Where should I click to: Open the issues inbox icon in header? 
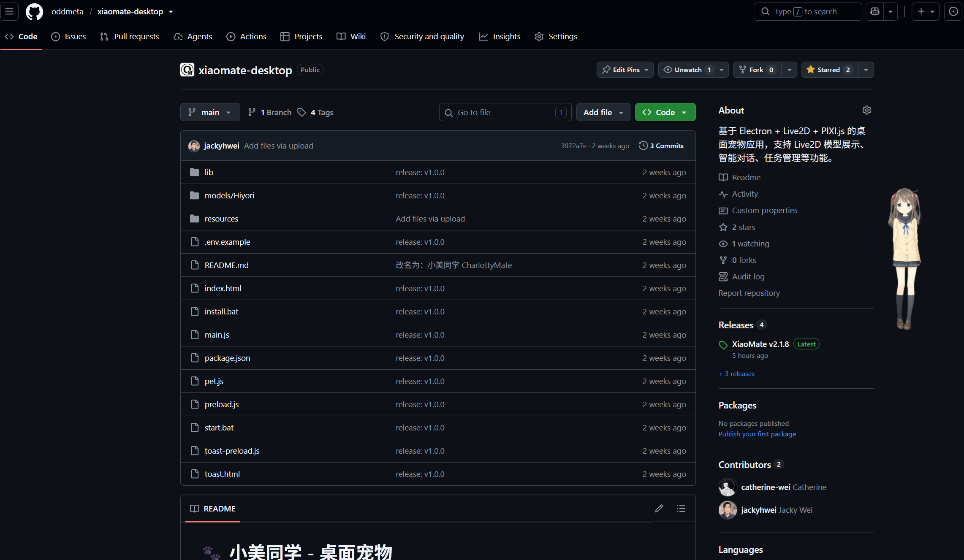click(x=953, y=11)
